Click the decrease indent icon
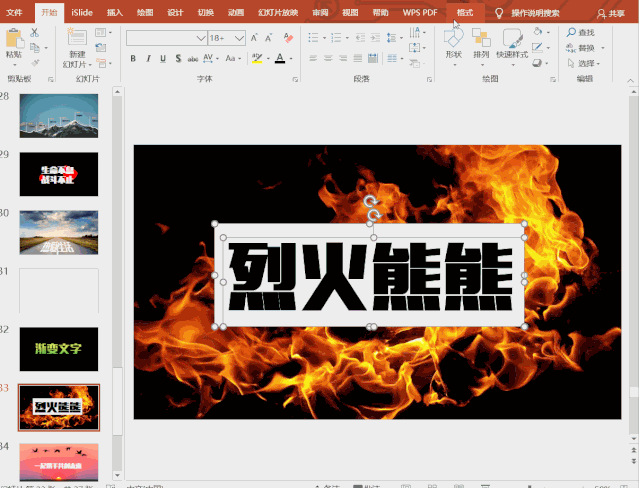The image size is (639, 488). click(x=360, y=38)
